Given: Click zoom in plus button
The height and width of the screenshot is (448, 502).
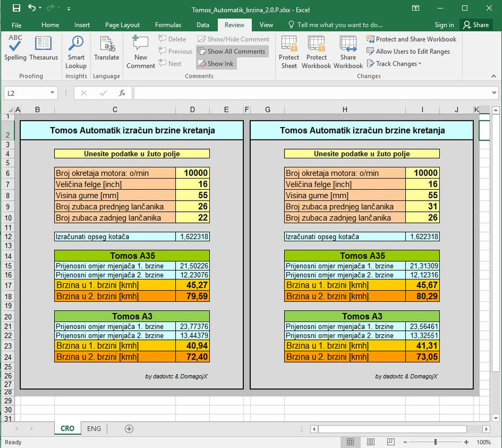Looking at the screenshot, I should (466, 442).
